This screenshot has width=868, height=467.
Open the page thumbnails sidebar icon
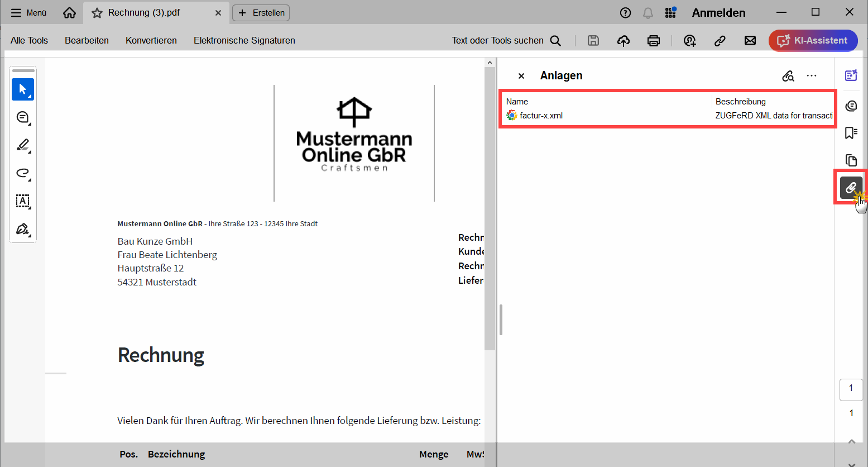[x=851, y=160]
